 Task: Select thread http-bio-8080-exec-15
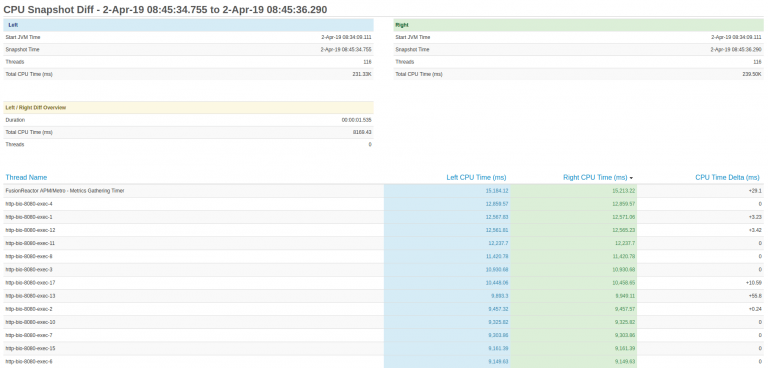30,348
